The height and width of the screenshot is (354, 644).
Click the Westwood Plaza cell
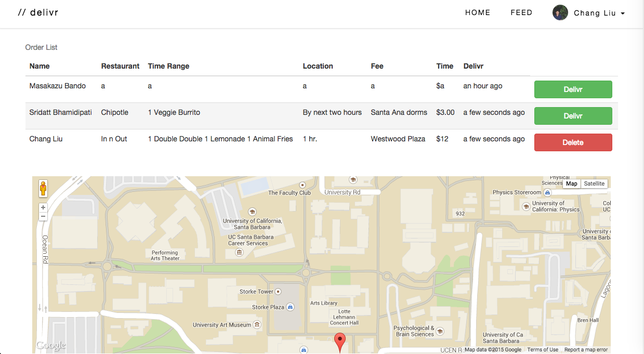coord(398,139)
